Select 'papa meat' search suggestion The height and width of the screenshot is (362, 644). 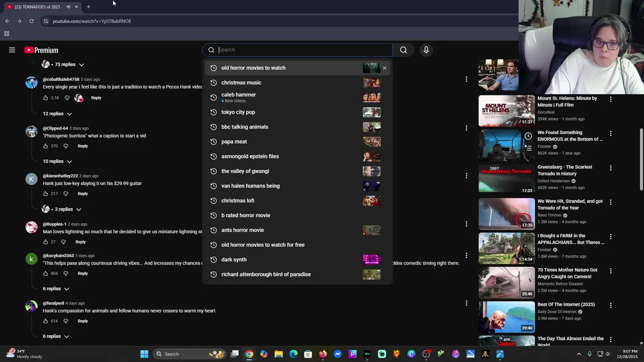coord(297,142)
